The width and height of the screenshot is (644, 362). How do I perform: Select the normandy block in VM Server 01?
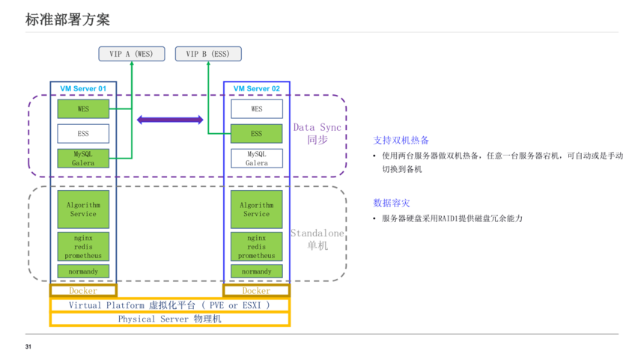pyautogui.click(x=83, y=271)
